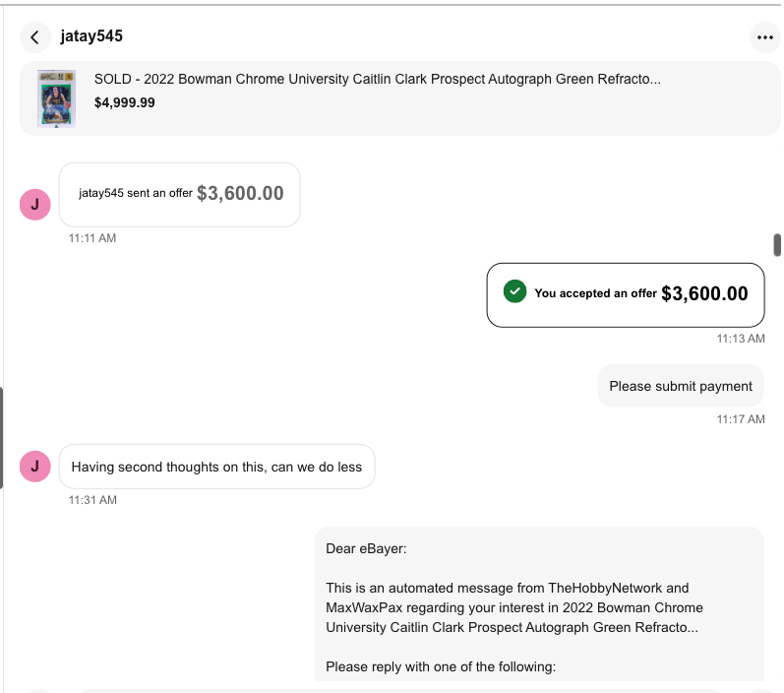Click the 11:31 AM timestamp
The height and width of the screenshot is (693, 784).
coord(92,500)
